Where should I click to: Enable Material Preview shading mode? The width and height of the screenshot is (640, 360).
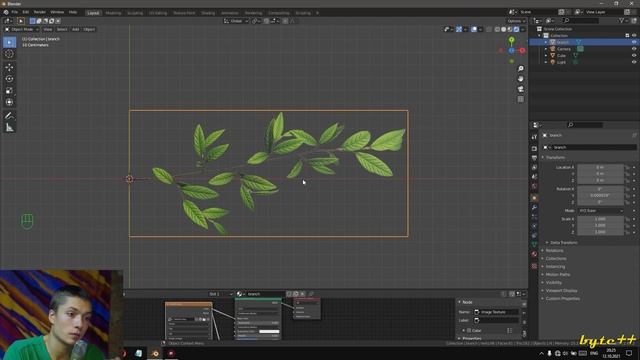pos(510,29)
